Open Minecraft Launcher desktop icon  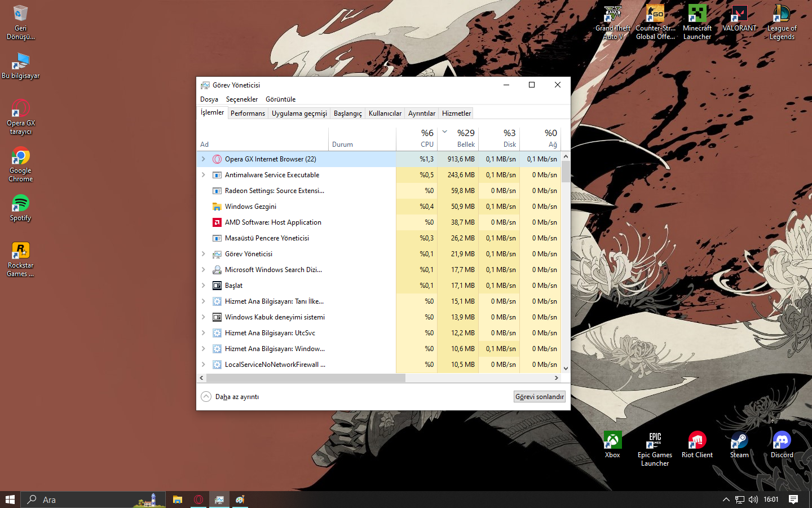tap(698, 23)
